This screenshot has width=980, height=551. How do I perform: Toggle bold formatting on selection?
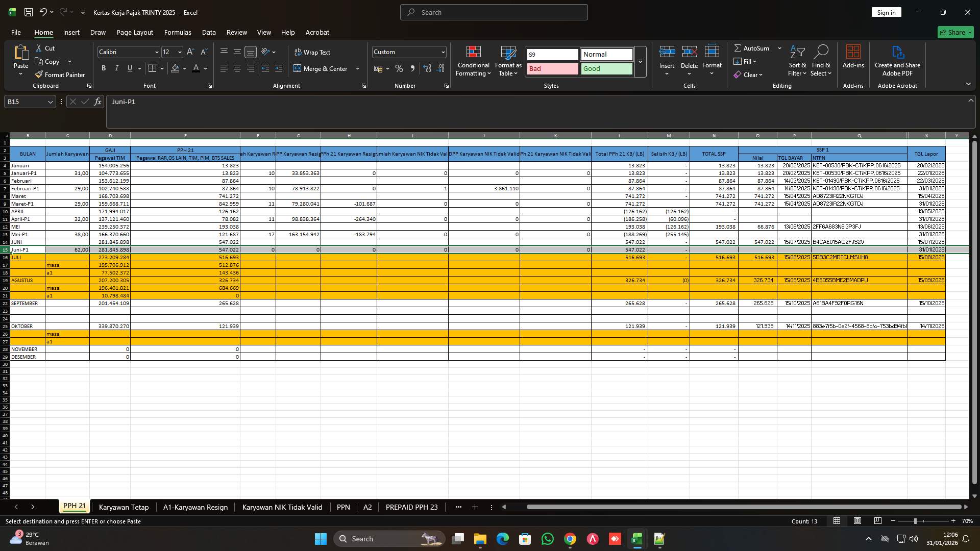click(x=104, y=68)
